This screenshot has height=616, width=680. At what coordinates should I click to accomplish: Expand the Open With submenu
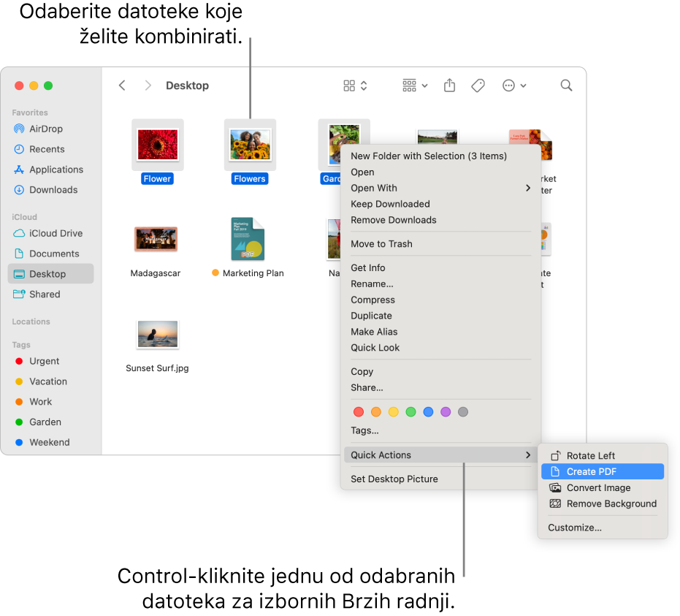pyautogui.click(x=440, y=189)
